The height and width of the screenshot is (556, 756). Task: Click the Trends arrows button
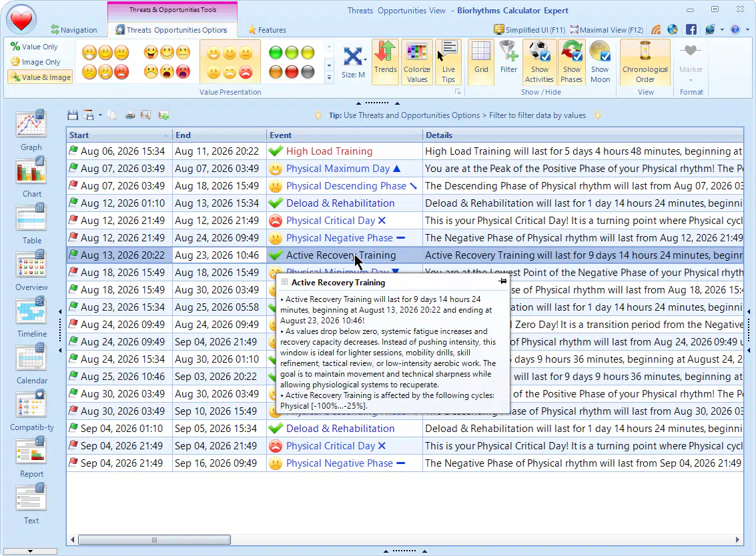[385, 62]
